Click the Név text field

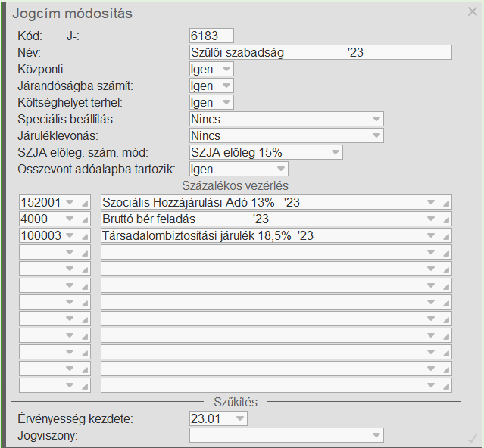320,52
